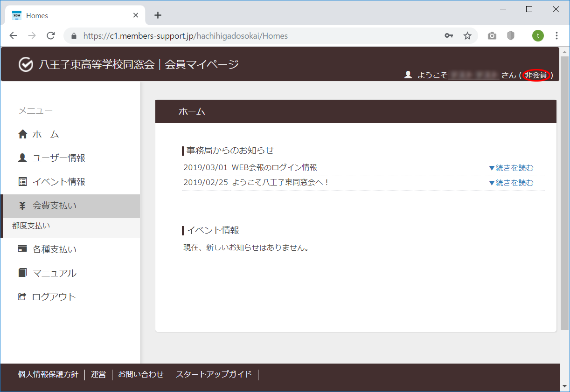Viewport: 570px width, 392px height.
Task: Click the 事務局からのお知らせ heading
Action: click(230, 151)
